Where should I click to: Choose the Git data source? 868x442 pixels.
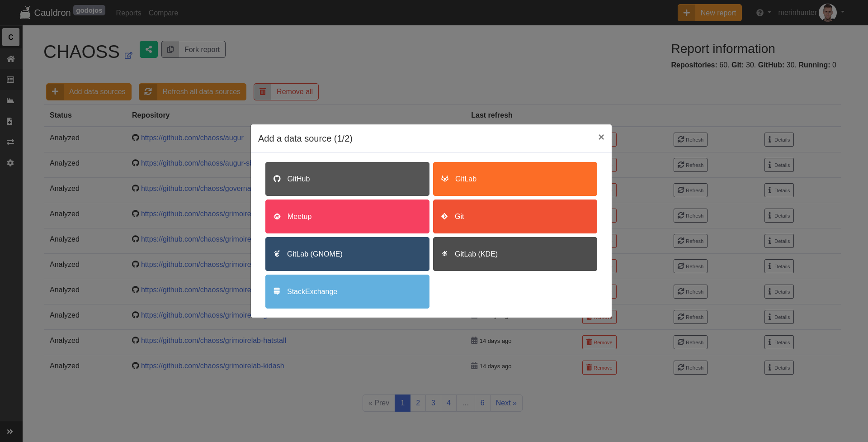(x=515, y=216)
